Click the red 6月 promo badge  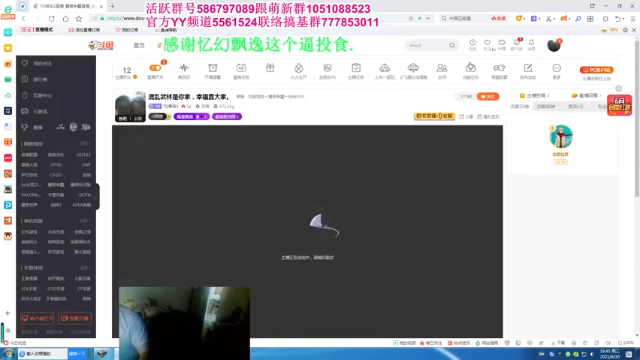point(619,105)
